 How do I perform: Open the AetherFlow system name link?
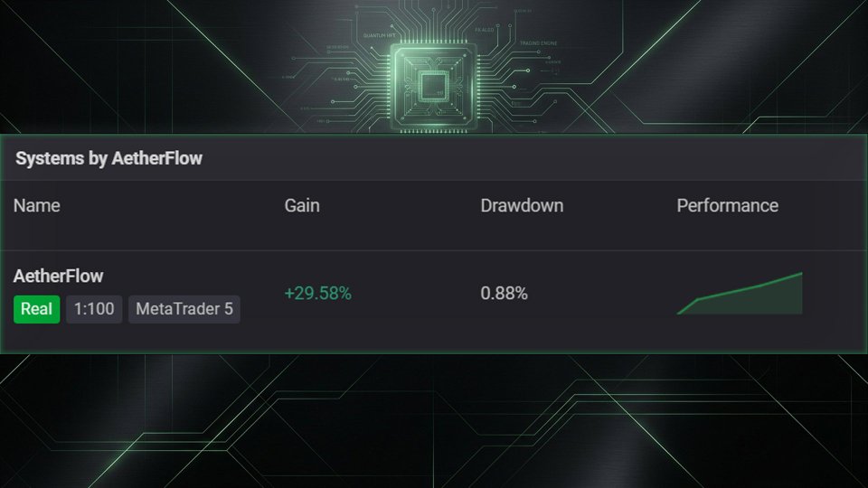click(58, 276)
